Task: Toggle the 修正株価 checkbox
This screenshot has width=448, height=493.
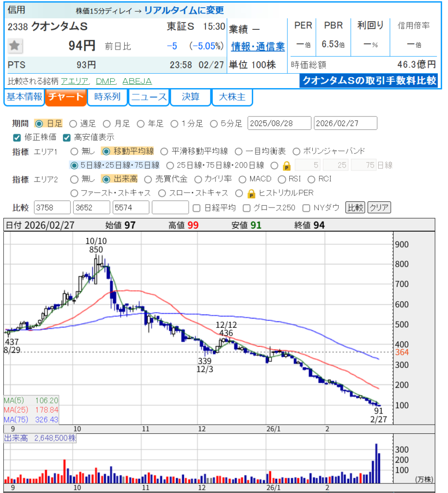Action: [x=17, y=137]
